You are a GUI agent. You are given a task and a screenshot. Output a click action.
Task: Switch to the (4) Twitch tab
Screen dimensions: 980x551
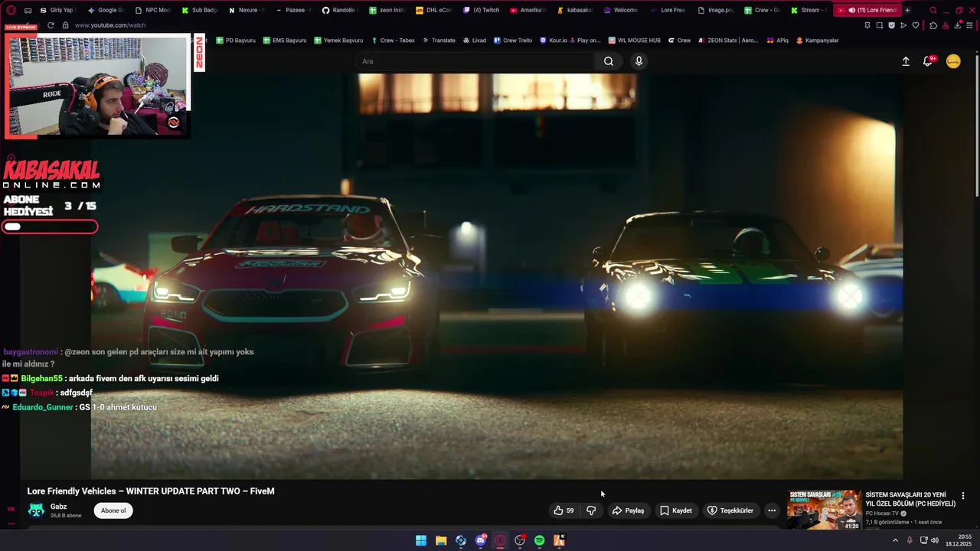(481, 10)
